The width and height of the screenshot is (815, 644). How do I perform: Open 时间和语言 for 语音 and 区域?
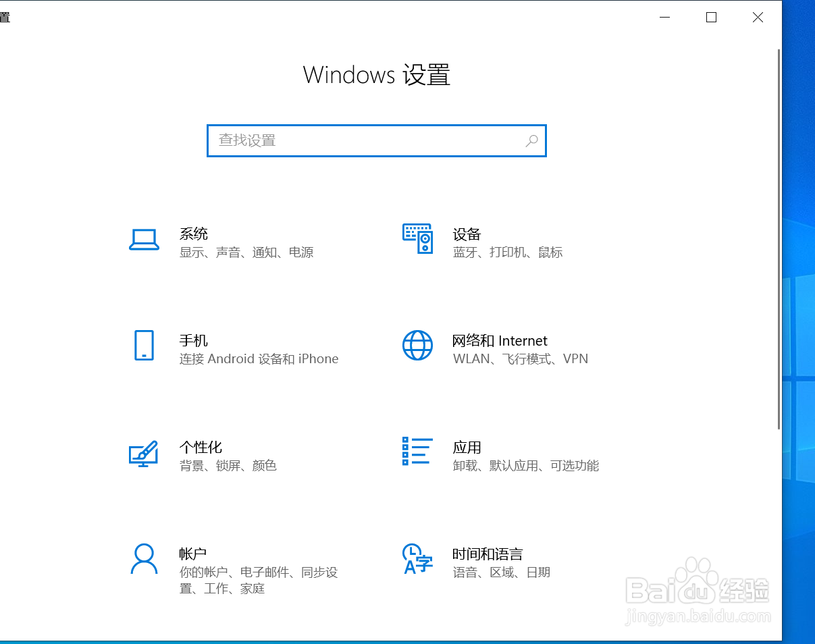click(488, 554)
